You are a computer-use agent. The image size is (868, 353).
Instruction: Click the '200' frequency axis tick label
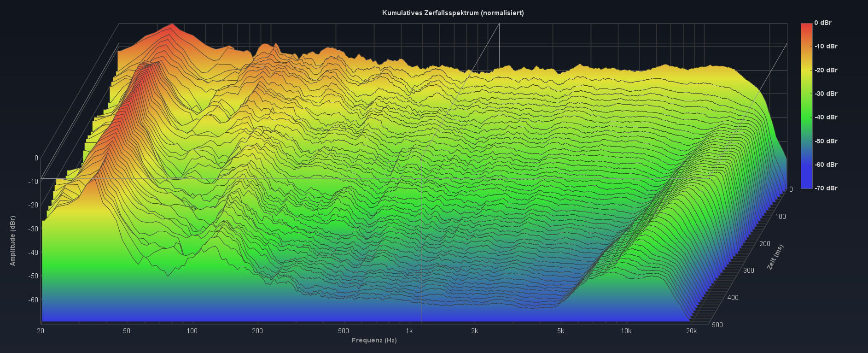tap(257, 331)
